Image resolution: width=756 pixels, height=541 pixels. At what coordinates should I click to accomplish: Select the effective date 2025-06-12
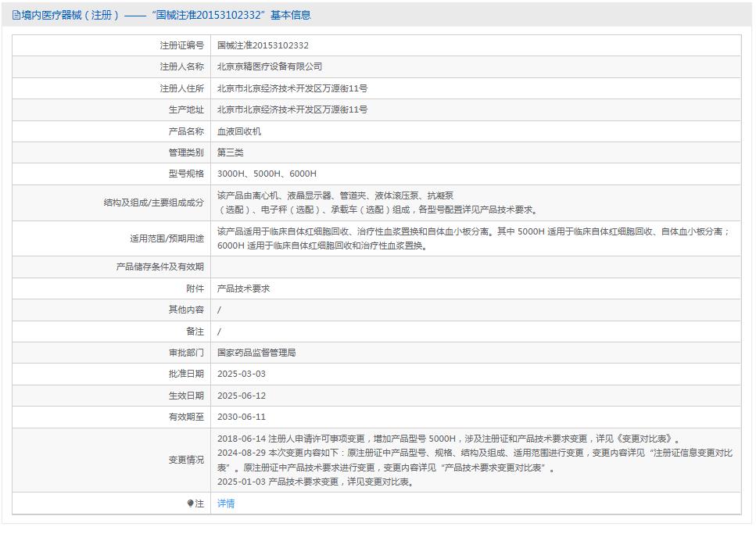click(243, 396)
